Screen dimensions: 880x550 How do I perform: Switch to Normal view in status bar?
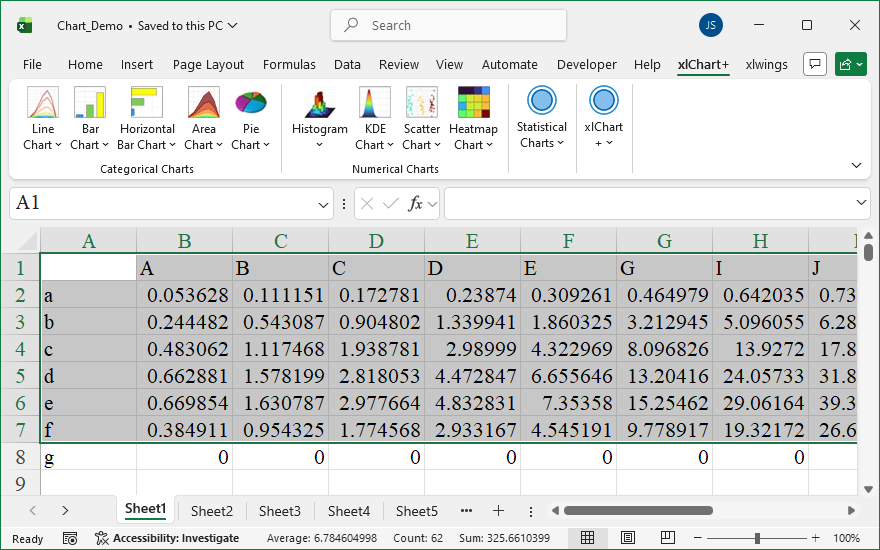588,538
